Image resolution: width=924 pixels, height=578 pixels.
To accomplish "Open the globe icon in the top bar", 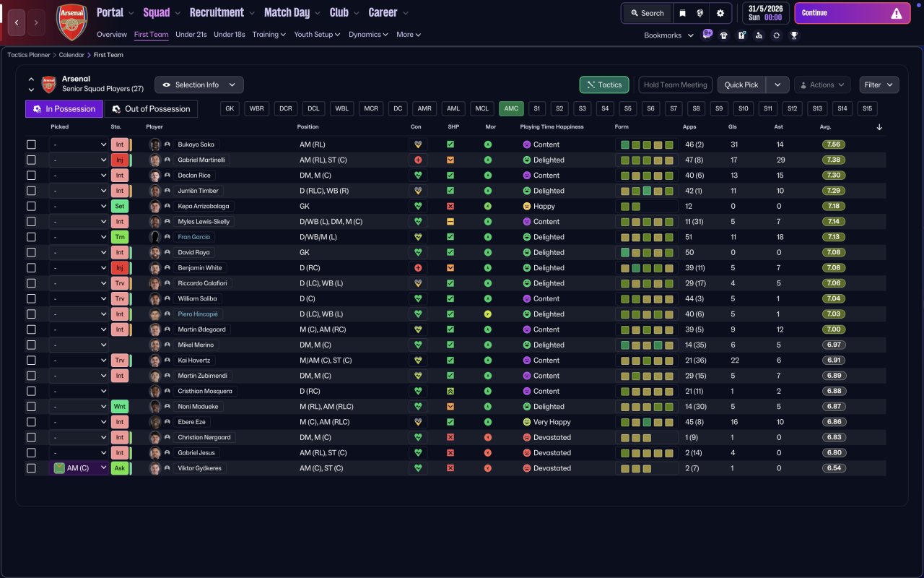I will (699, 13).
